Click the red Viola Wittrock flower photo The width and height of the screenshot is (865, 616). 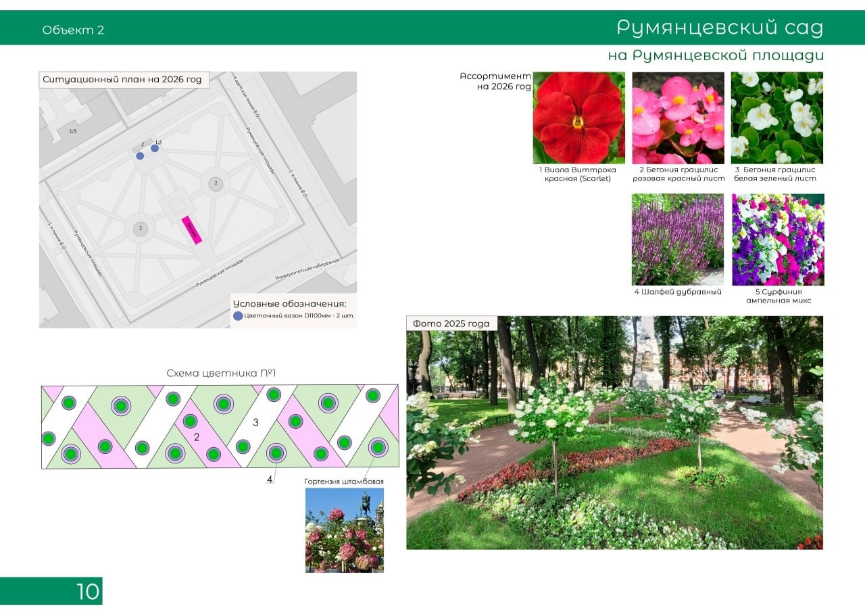pyautogui.click(x=579, y=118)
